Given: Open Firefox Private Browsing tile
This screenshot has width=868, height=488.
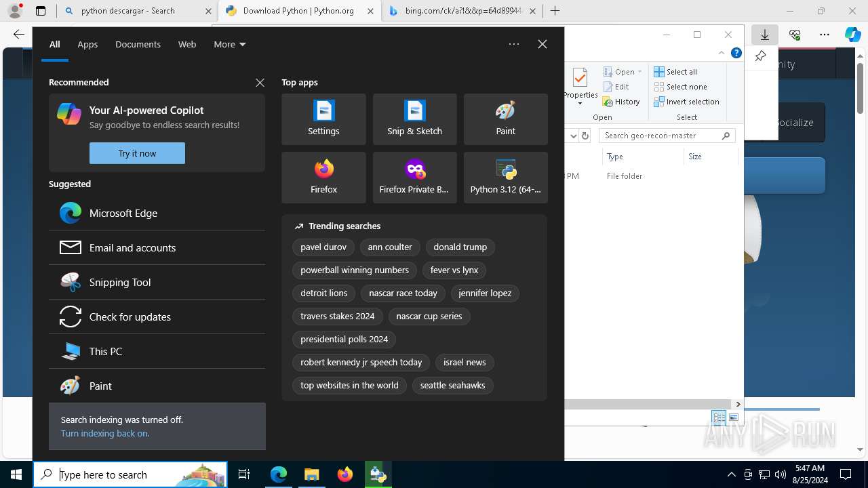Looking at the screenshot, I should [414, 178].
